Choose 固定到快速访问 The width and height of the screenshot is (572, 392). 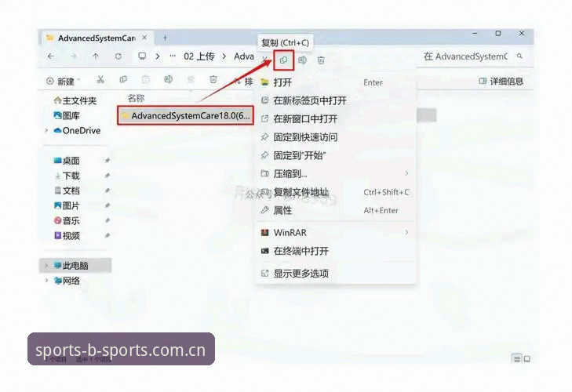coord(336,137)
